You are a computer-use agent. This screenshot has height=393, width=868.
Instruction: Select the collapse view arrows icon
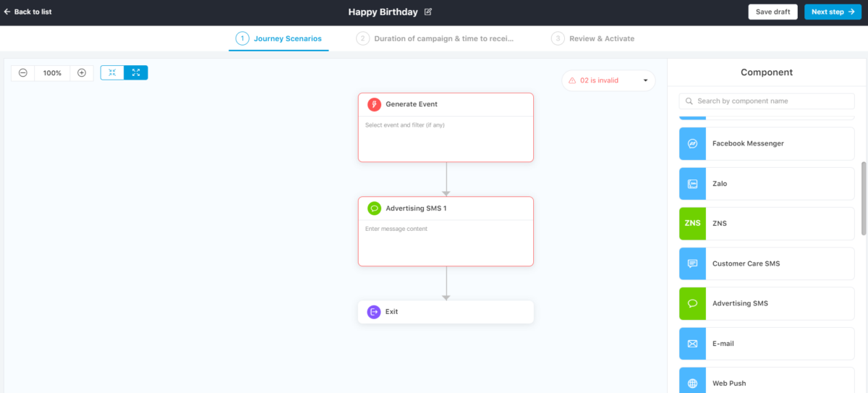tap(112, 72)
